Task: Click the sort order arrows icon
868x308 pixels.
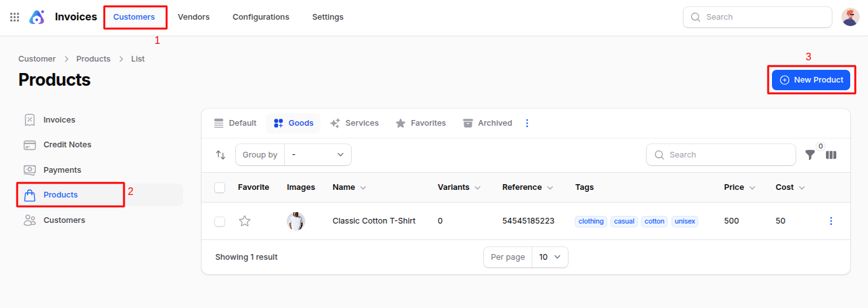Action: [x=221, y=155]
